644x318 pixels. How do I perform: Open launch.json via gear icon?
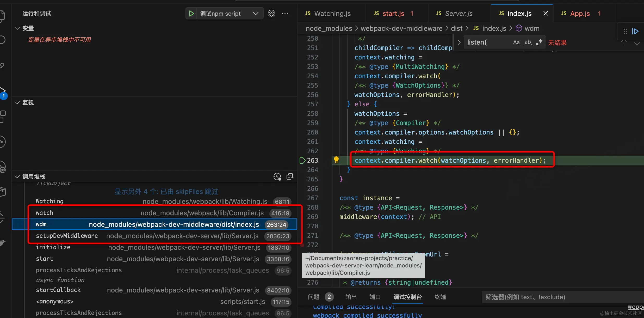[271, 14]
